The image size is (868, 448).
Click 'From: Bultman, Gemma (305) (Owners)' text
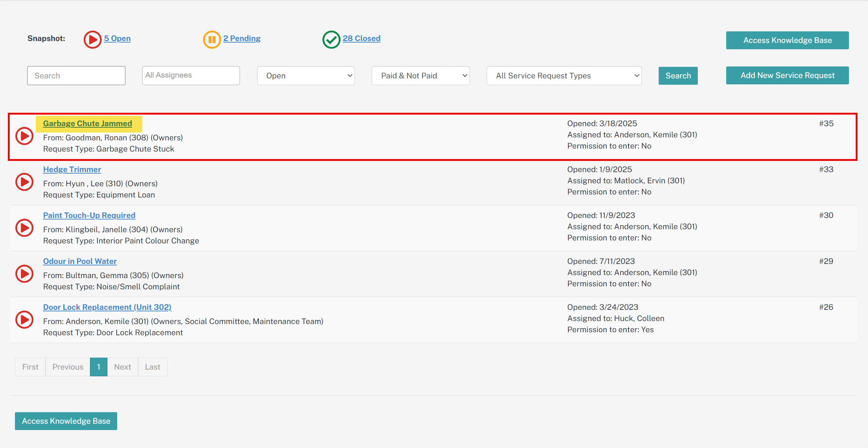pos(113,276)
